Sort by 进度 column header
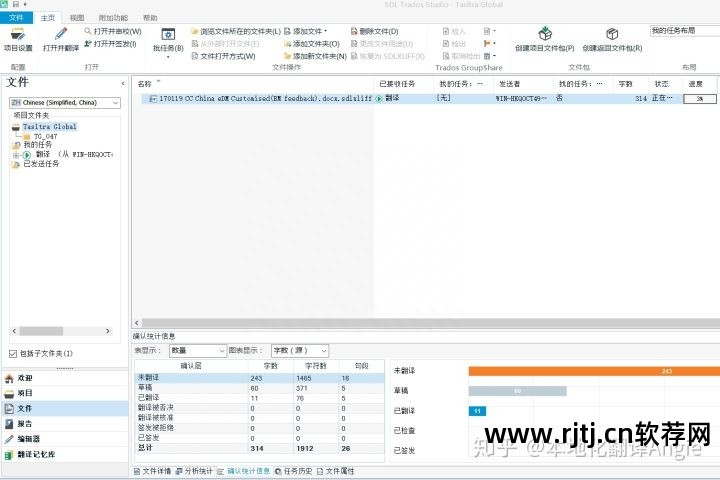 [x=699, y=84]
